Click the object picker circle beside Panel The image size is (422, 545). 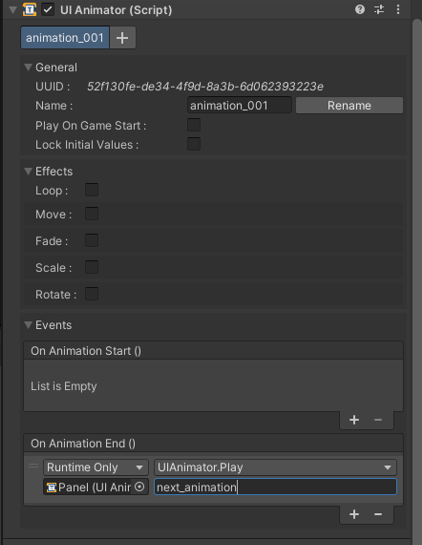point(139,487)
